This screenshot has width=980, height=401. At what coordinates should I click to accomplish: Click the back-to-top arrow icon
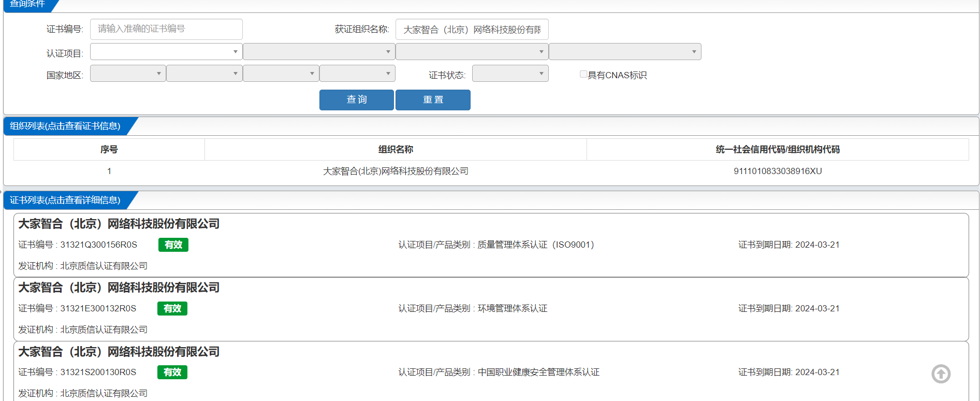tap(941, 374)
